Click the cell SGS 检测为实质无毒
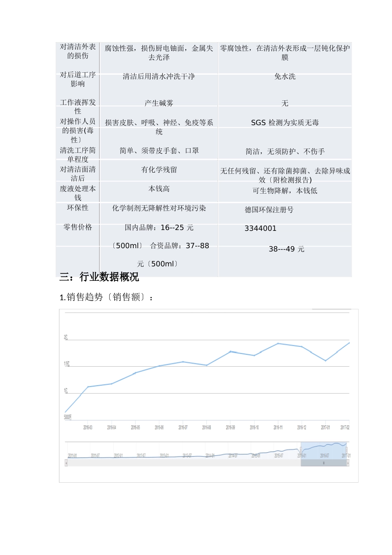The width and height of the screenshot is (392, 555). (x=285, y=123)
